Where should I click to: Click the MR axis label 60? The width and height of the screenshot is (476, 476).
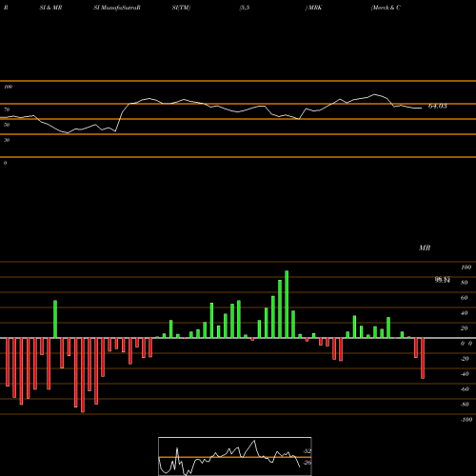coord(465,298)
